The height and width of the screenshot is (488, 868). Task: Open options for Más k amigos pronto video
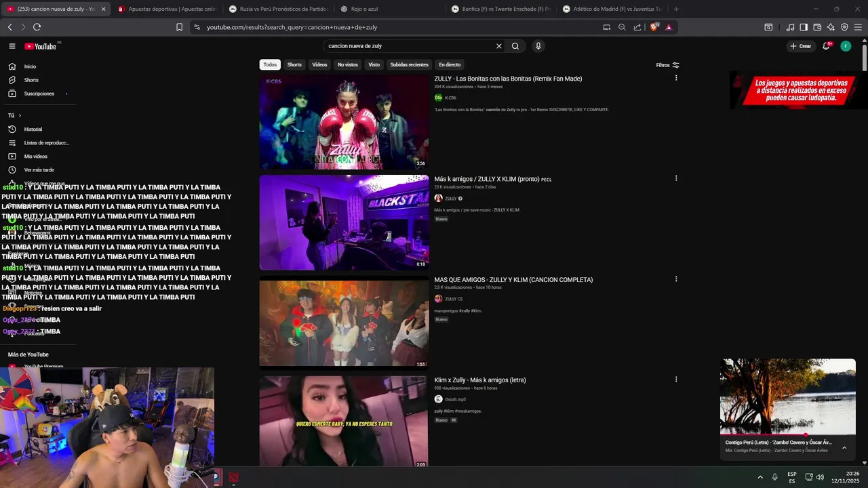point(676,178)
